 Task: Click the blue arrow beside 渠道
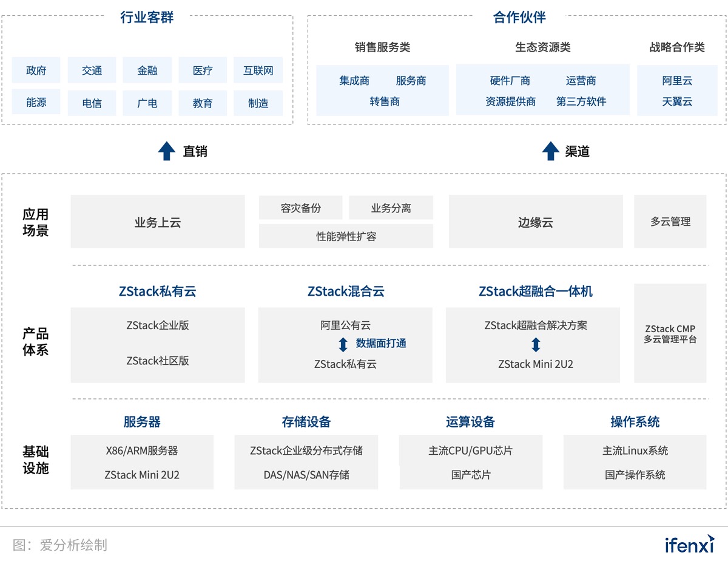click(550, 151)
